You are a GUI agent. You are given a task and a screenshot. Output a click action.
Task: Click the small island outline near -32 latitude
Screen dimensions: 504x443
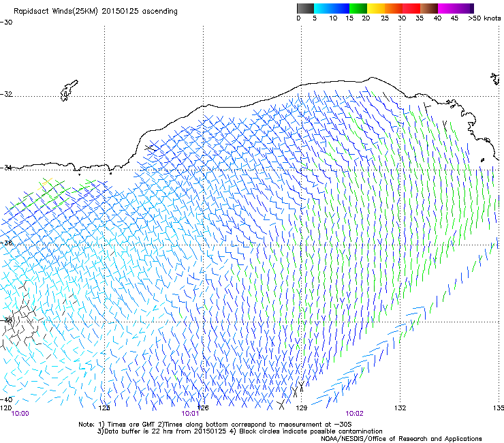(69, 91)
